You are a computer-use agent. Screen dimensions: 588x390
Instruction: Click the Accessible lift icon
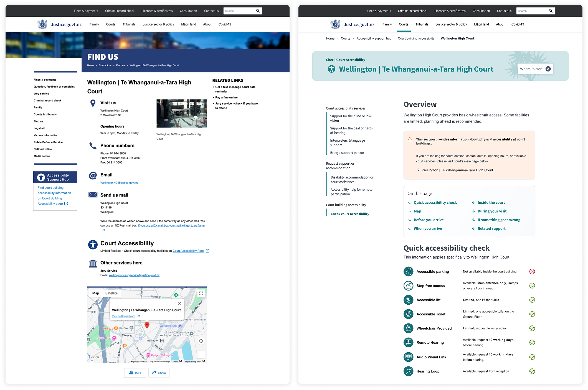[408, 300]
